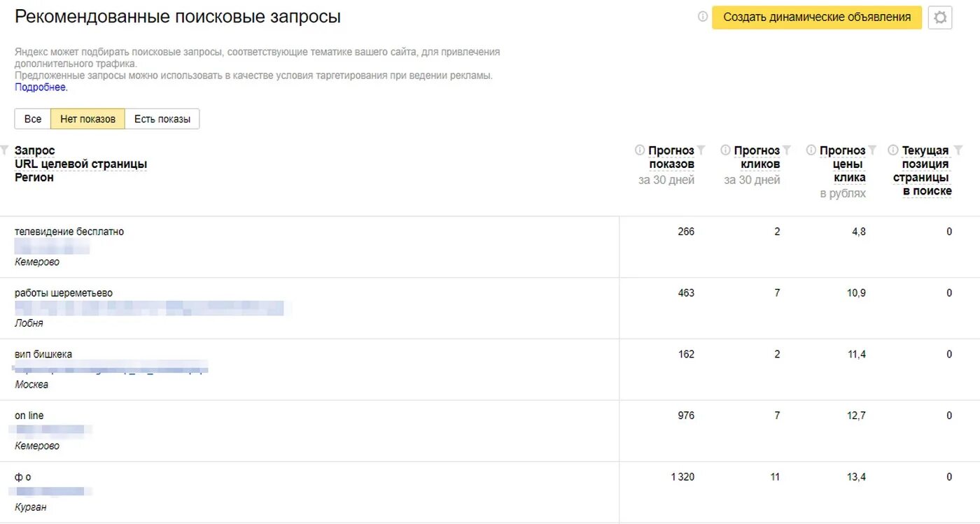Open the settings gear icon
The height and width of the screenshot is (524, 980).
click(940, 17)
